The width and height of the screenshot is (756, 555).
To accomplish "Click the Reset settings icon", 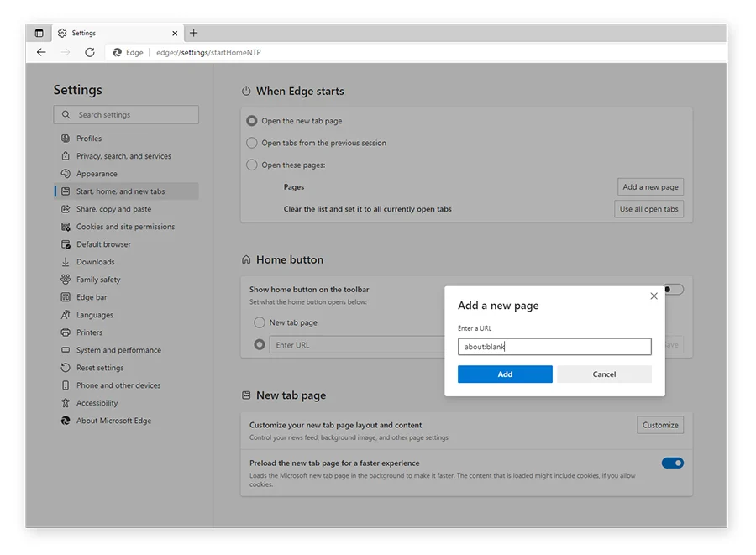I will pos(66,368).
